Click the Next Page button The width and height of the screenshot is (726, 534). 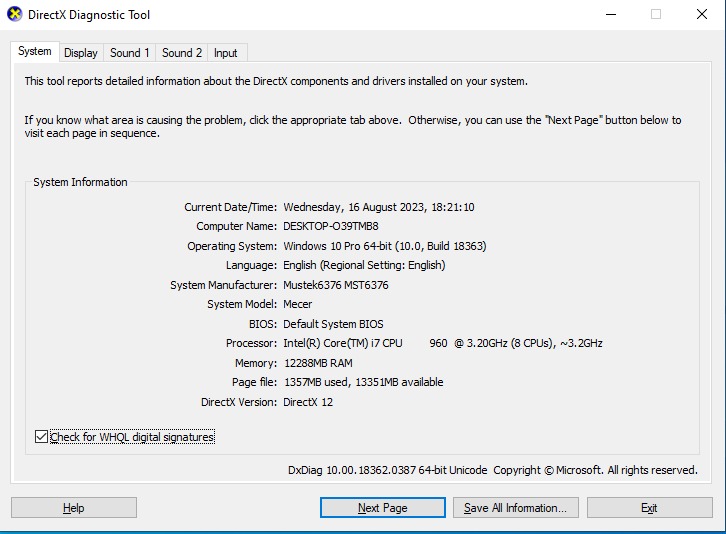(383, 508)
